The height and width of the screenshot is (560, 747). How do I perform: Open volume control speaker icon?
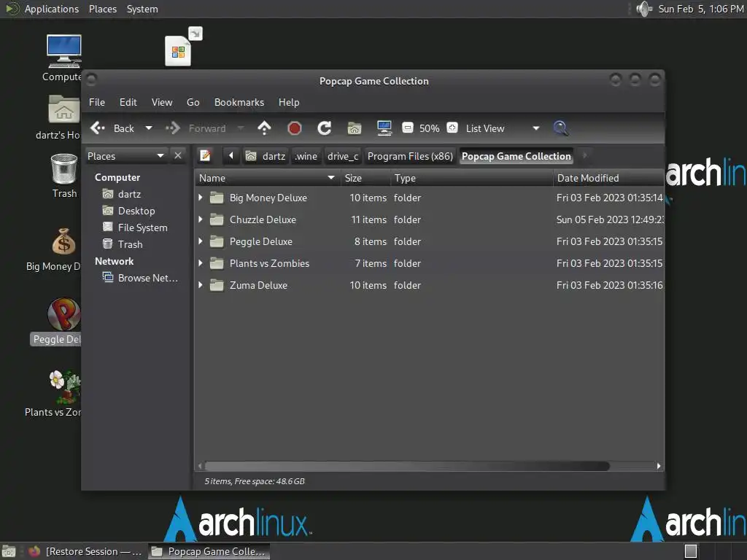click(643, 9)
